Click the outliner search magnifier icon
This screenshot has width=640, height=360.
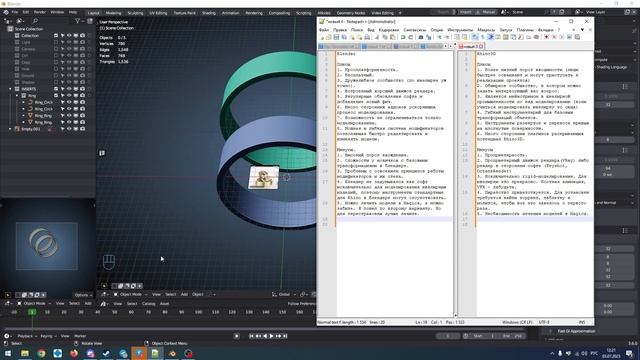35,21
